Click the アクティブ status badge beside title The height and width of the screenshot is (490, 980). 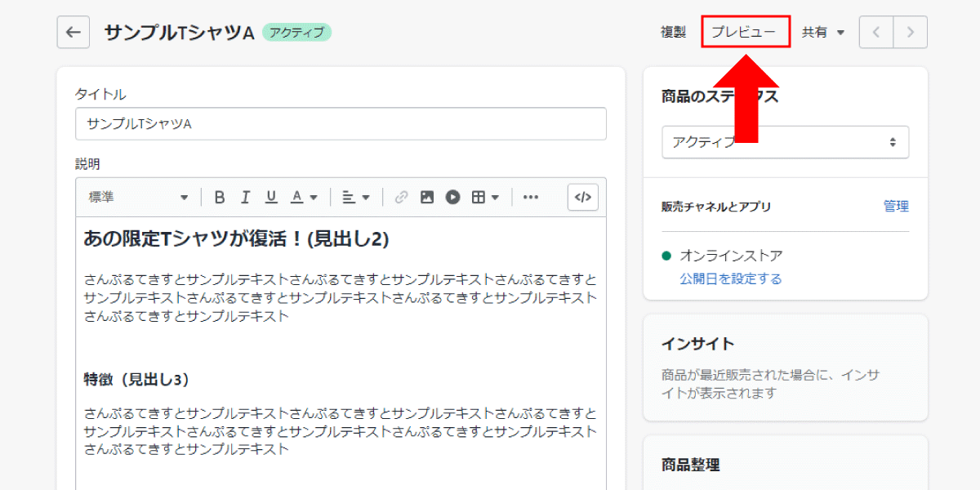tap(297, 33)
